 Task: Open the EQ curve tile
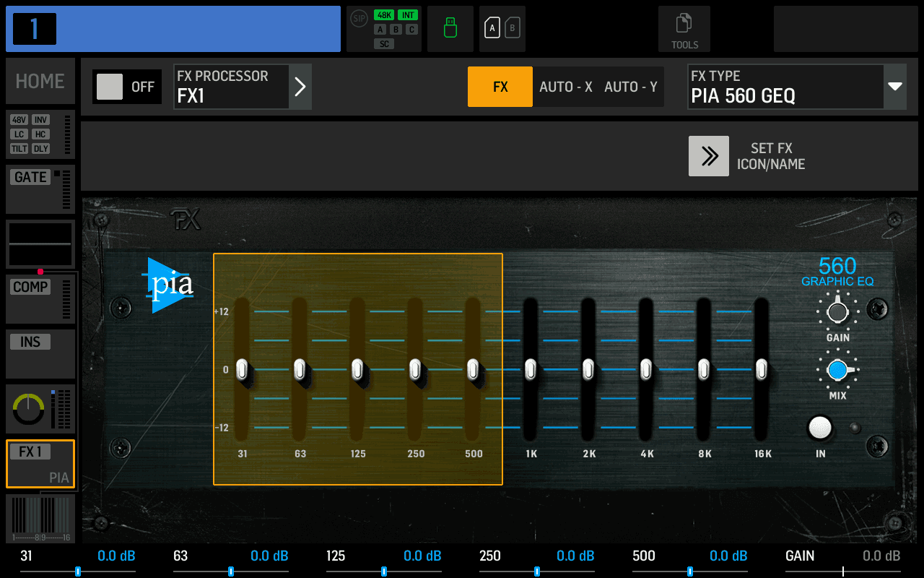tap(40, 244)
